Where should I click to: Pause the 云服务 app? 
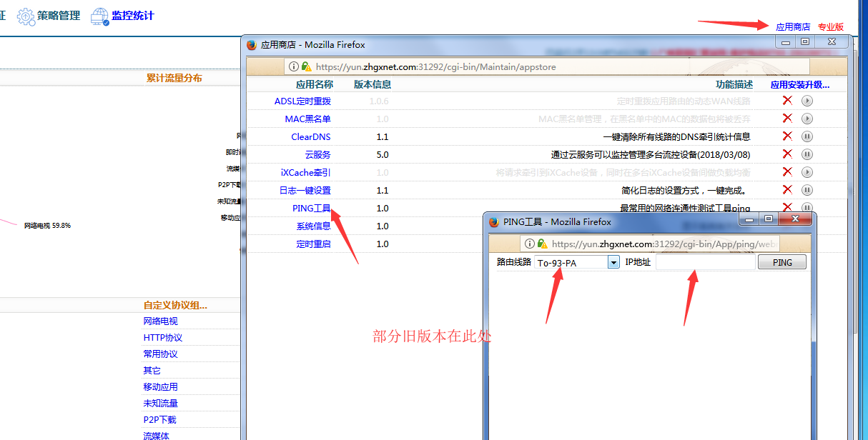coord(807,154)
